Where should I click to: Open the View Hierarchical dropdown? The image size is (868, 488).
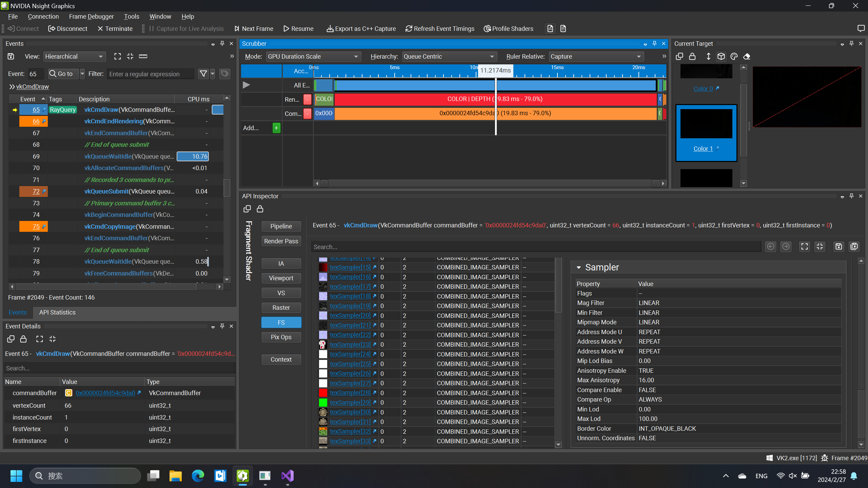74,57
